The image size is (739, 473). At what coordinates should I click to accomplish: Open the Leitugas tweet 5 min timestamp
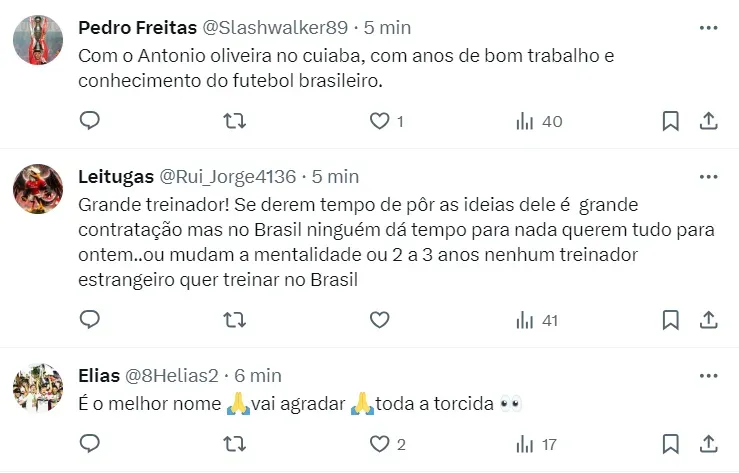pyautogui.click(x=335, y=177)
